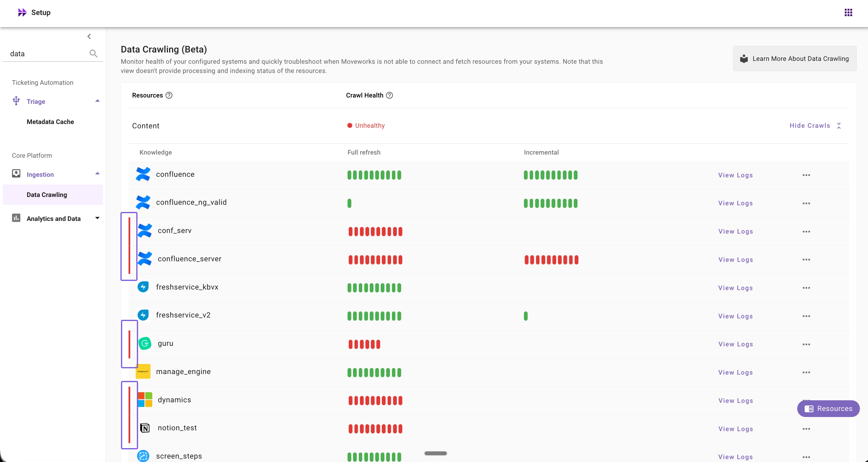
Task: View Logs for confluence_server
Action: [735, 260]
